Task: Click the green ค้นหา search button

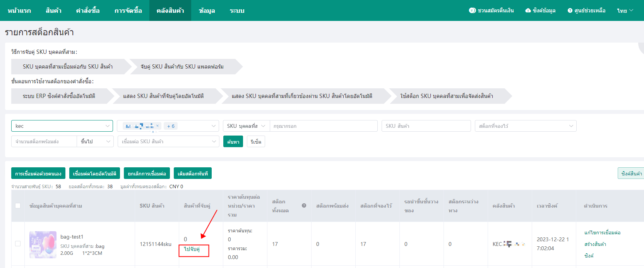Action: click(233, 141)
